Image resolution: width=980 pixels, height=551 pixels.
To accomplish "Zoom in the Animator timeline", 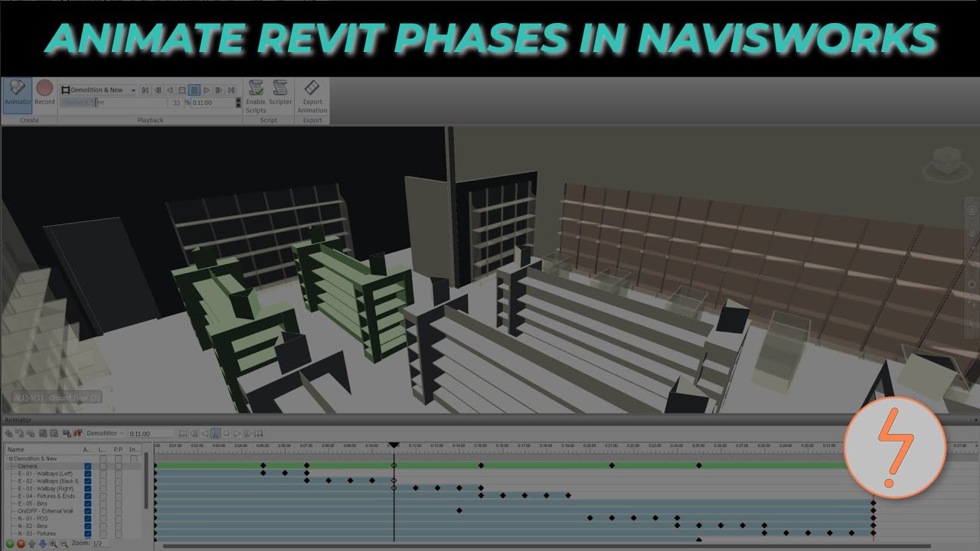I will [x=54, y=544].
